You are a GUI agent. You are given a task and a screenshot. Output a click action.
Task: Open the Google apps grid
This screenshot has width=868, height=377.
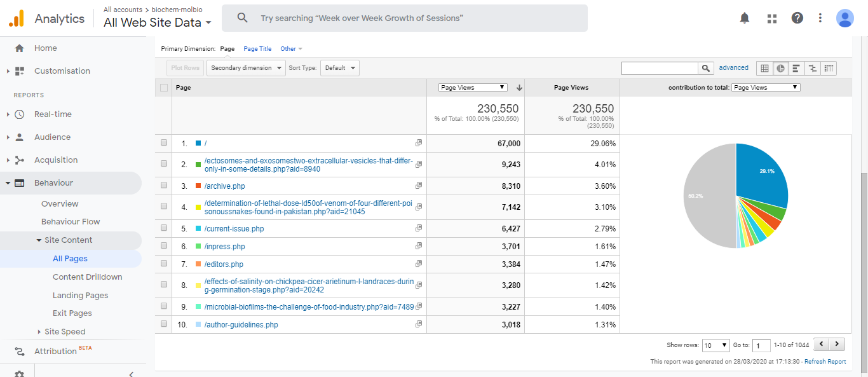[x=772, y=18]
